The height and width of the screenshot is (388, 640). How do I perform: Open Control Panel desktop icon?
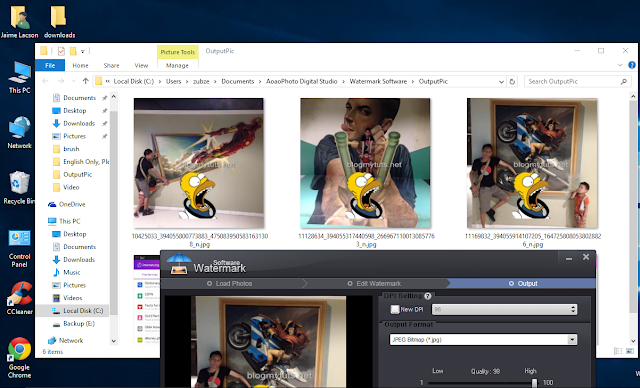point(19,248)
